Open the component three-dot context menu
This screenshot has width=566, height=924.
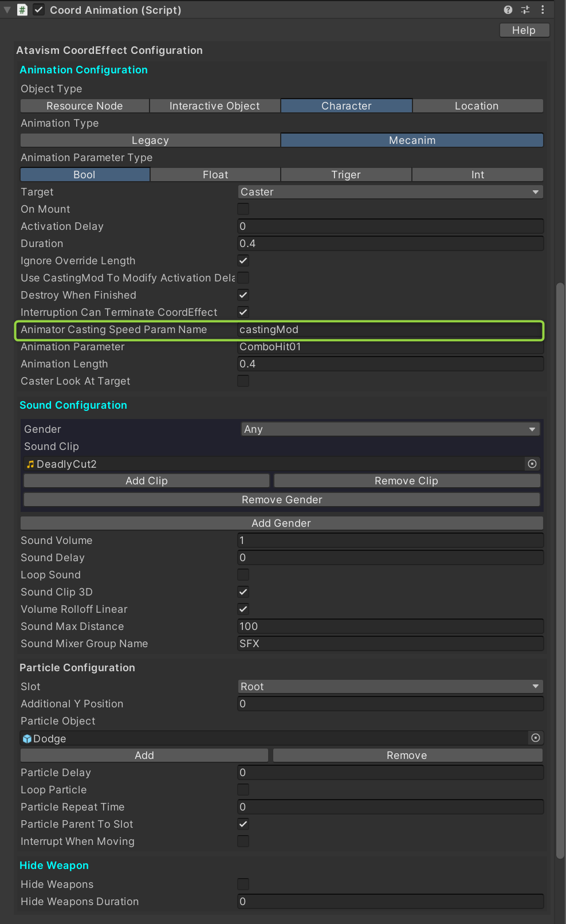pos(543,10)
